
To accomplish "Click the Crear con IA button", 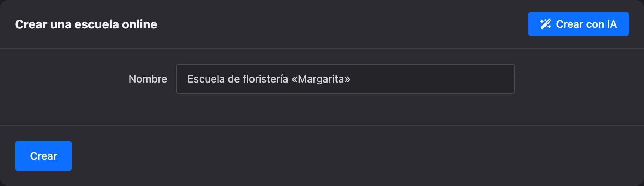I will [x=578, y=24].
